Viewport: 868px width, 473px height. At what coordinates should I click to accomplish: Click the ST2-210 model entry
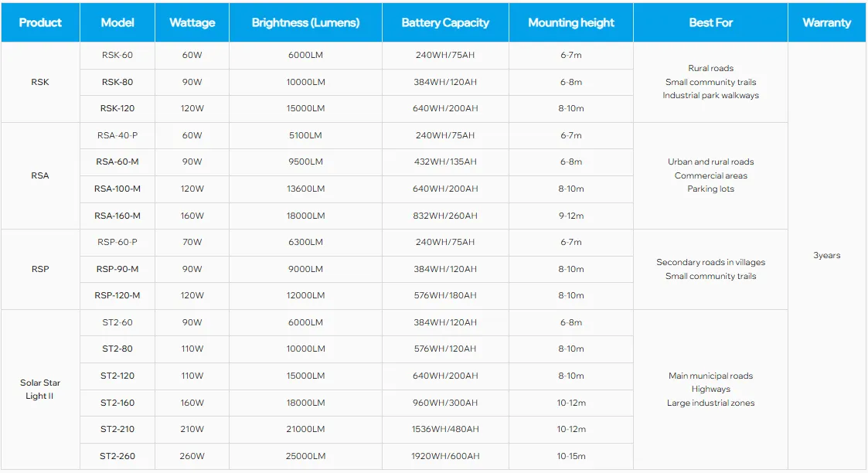[117, 429]
